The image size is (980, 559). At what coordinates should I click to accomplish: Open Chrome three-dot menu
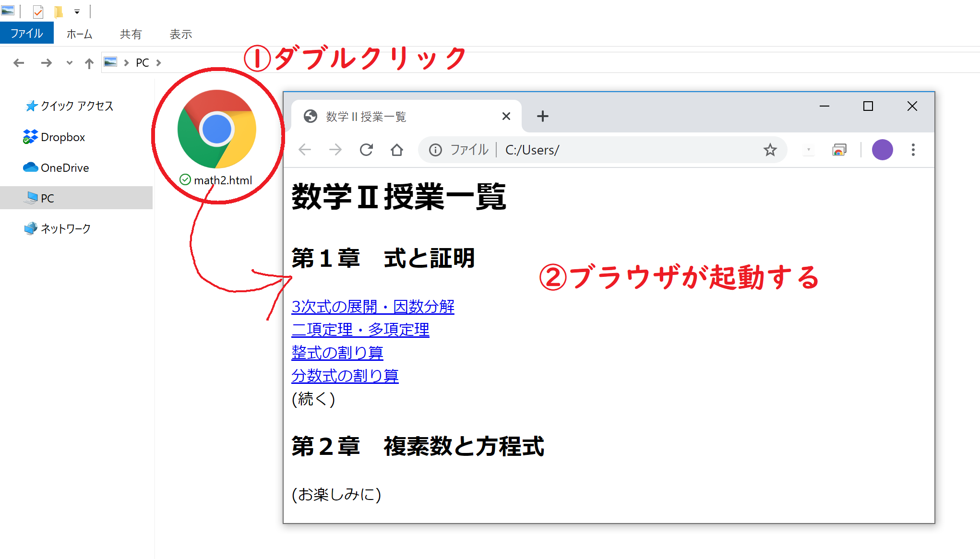(913, 150)
